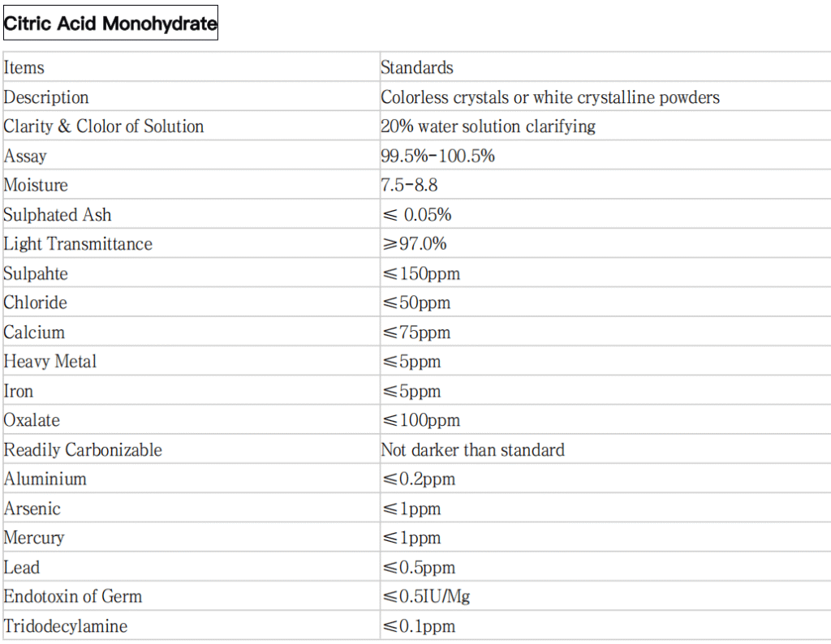
Task: Select the Clarity & Clolor of Solution cell
Action: click(104, 127)
